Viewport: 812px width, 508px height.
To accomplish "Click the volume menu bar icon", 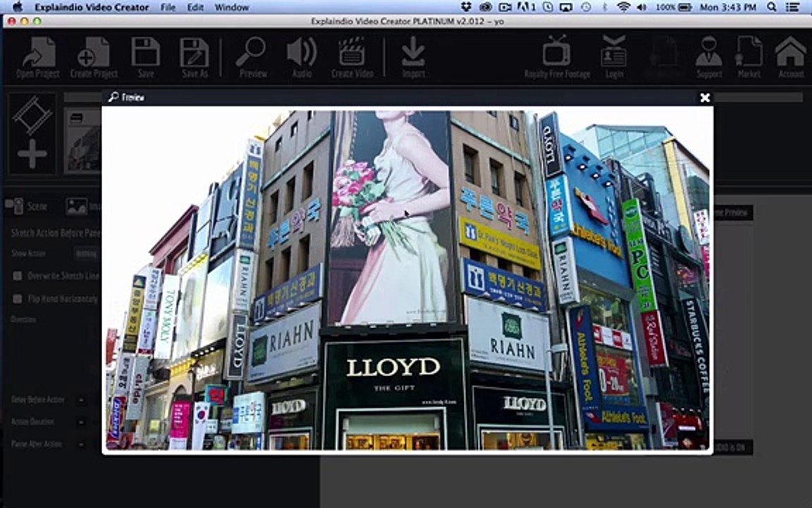I will pyautogui.click(x=642, y=7).
